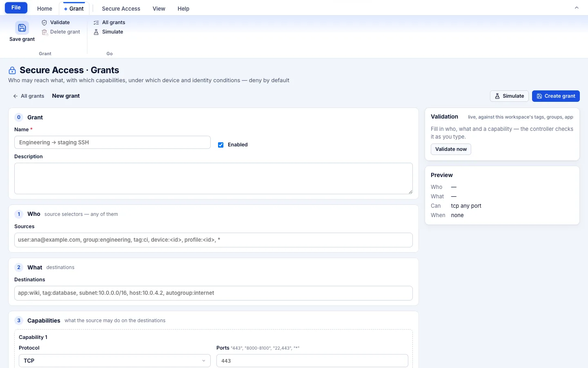588x368 pixels.
Task: Click the 'tcp any port' preview value
Action: 466,206
